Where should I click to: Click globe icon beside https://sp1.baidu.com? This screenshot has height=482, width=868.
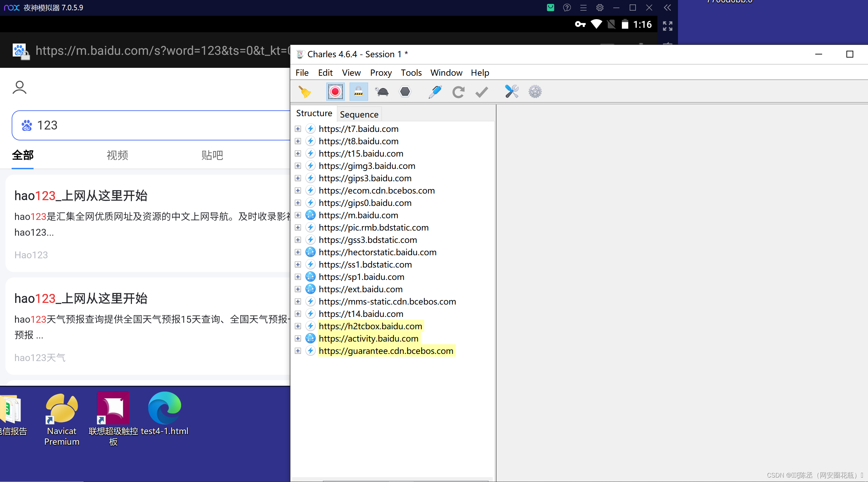(x=311, y=277)
